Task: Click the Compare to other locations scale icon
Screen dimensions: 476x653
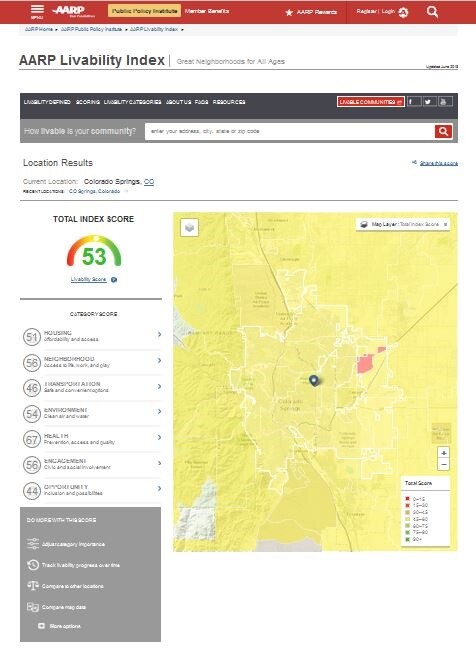Action: [x=32, y=586]
